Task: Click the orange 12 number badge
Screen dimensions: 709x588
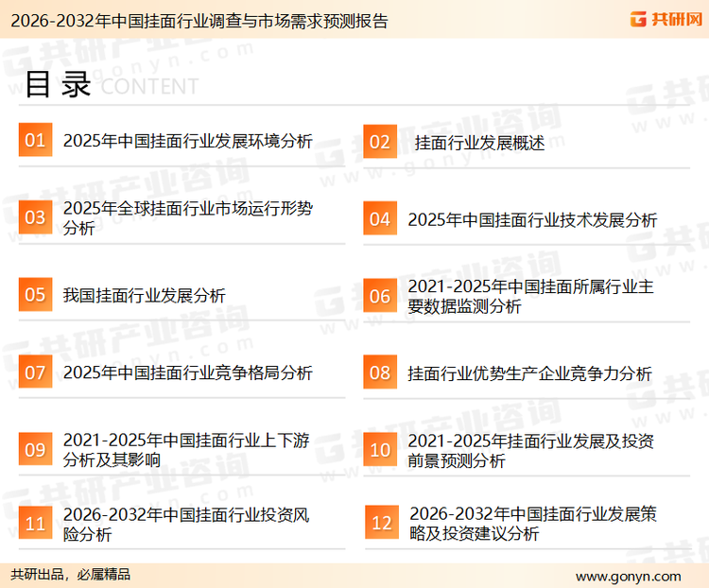Action: [x=382, y=523]
